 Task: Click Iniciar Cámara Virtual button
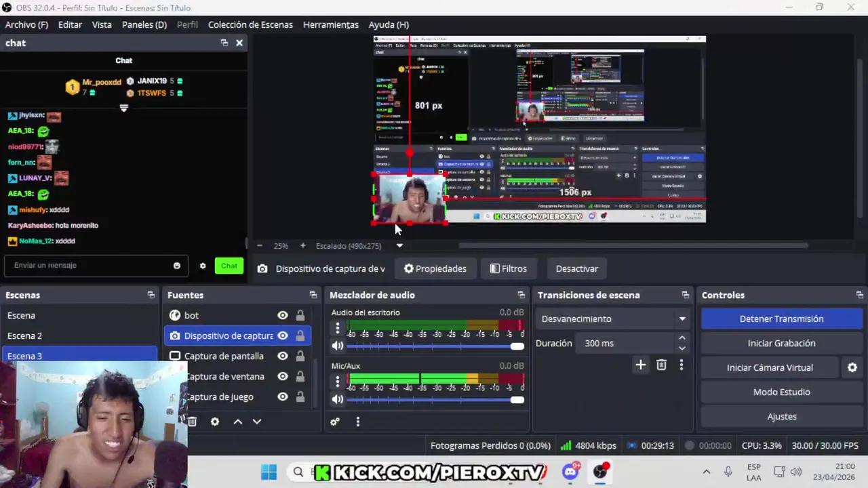(x=770, y=367)
